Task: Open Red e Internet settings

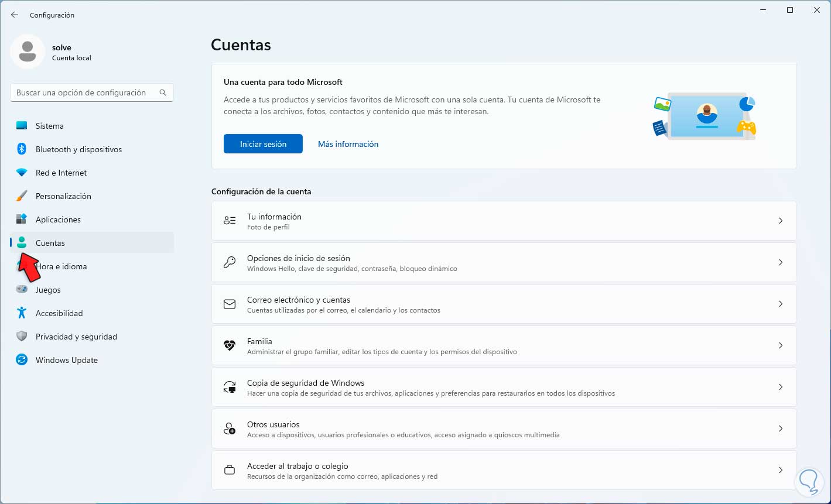Action: 92,173
